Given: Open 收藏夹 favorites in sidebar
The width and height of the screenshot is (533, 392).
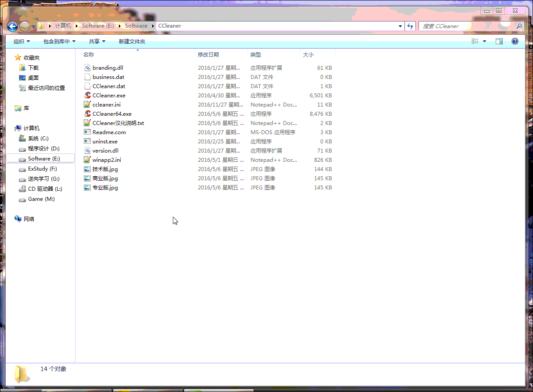Looking at the screenshot, I should (x=27, y=57).
